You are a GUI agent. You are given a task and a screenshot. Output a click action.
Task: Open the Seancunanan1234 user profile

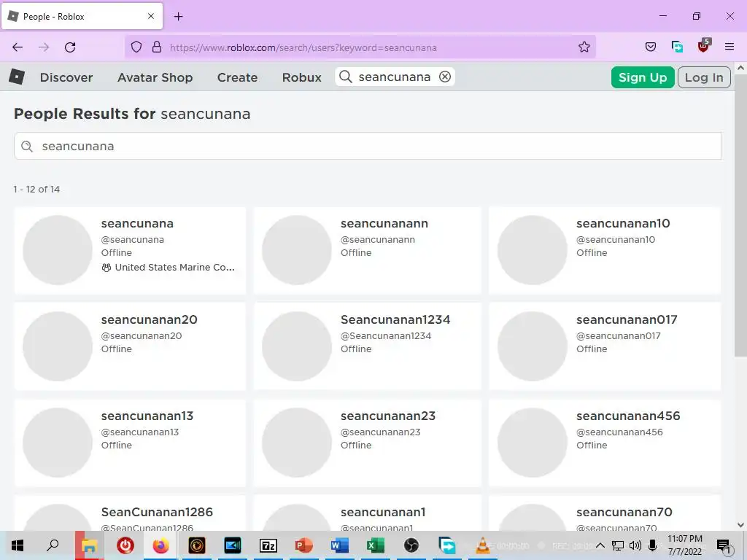pos(395,319)
